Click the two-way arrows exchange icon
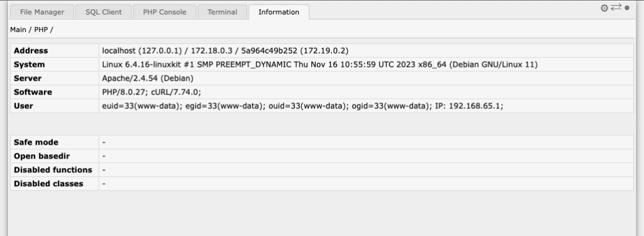Screen dimensions: 644x236 616,8
